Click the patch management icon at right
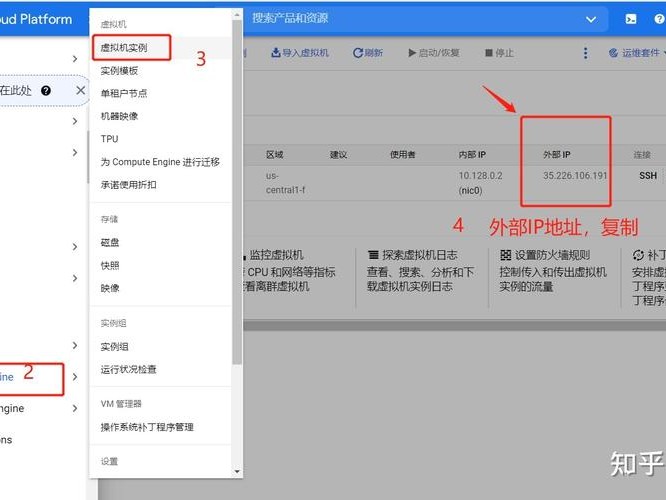This screenshot has height=500, width=666. (638, 255)
